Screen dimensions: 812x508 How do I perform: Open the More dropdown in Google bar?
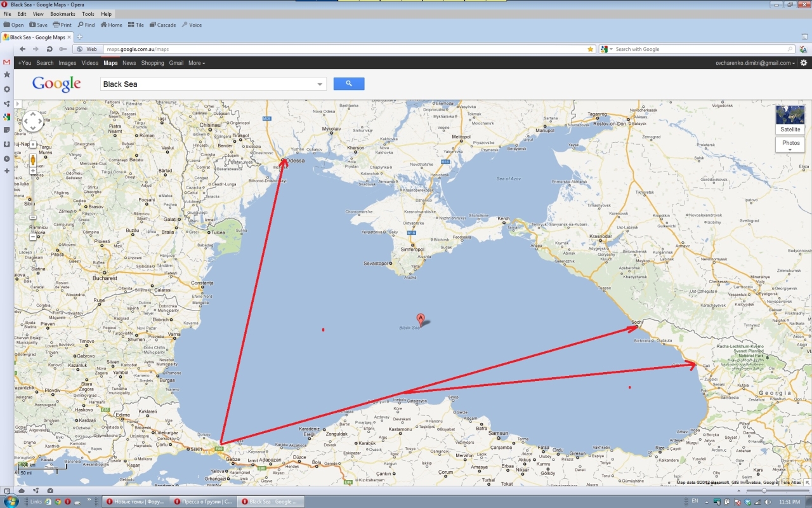197,63
